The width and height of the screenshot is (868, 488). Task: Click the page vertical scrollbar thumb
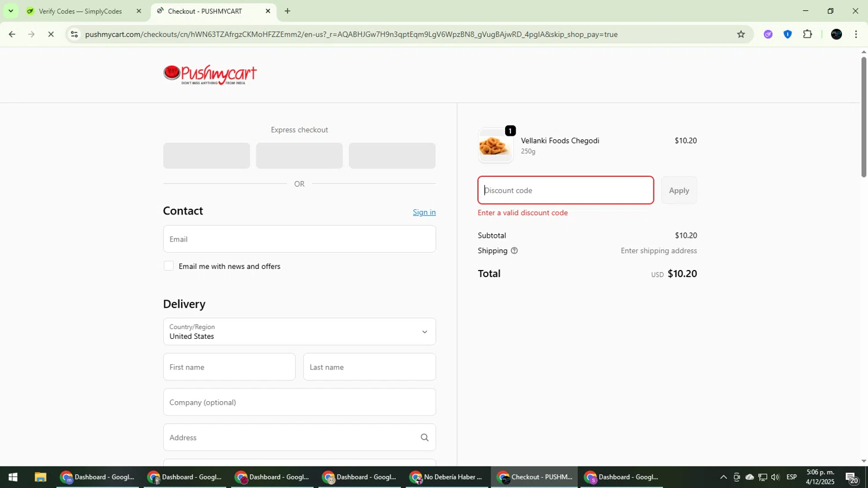click(863, 117)
